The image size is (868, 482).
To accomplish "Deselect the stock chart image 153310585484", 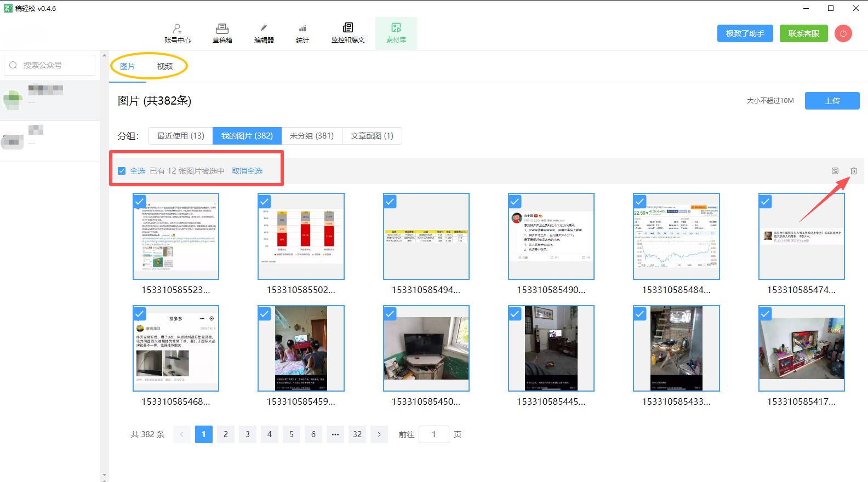I will click(x=639, y=202).
